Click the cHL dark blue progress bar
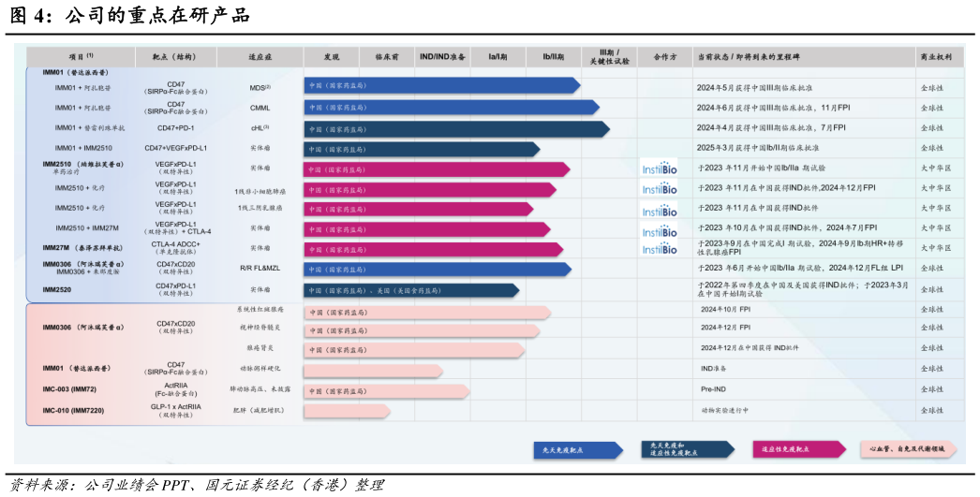The image size is (980, 497). pos(455,128)
